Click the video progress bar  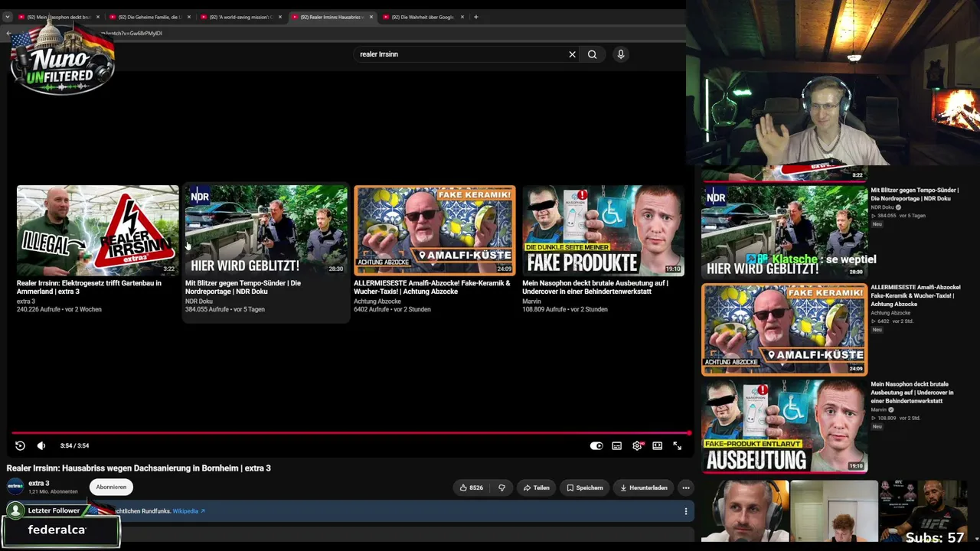point(351,433)
